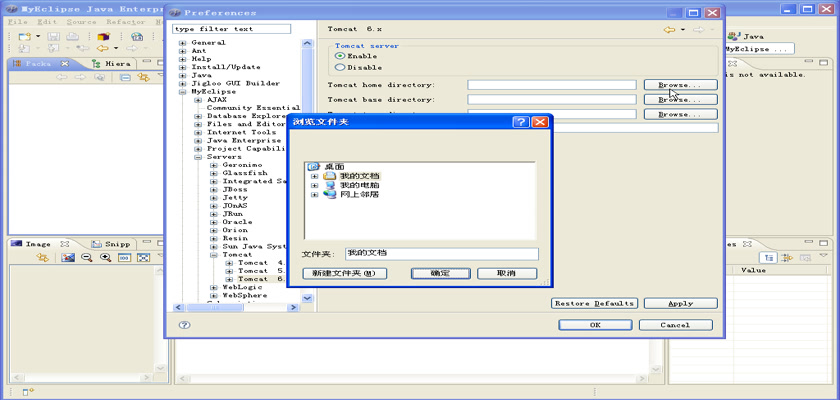The height and width of the screenshot is (400, 840).
Task: Click Browse for Tomcat base directory
Action: point(680,100)
